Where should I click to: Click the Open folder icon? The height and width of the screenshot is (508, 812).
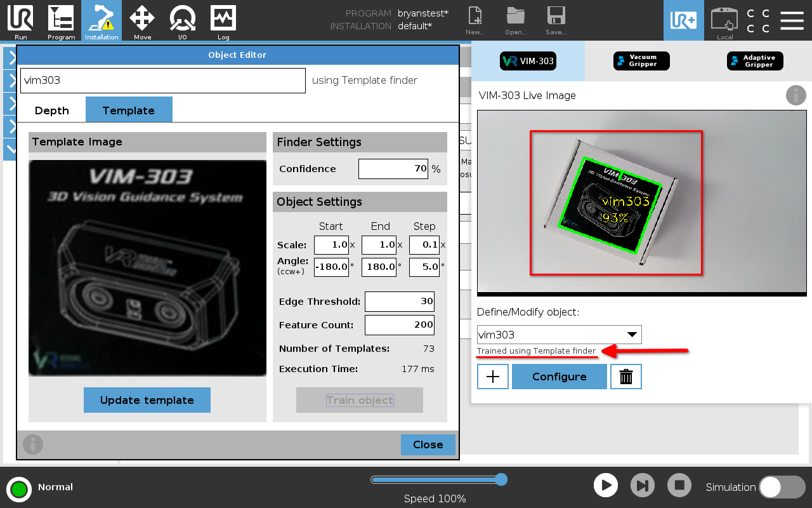pyautogui.click(x=516, y=21)
